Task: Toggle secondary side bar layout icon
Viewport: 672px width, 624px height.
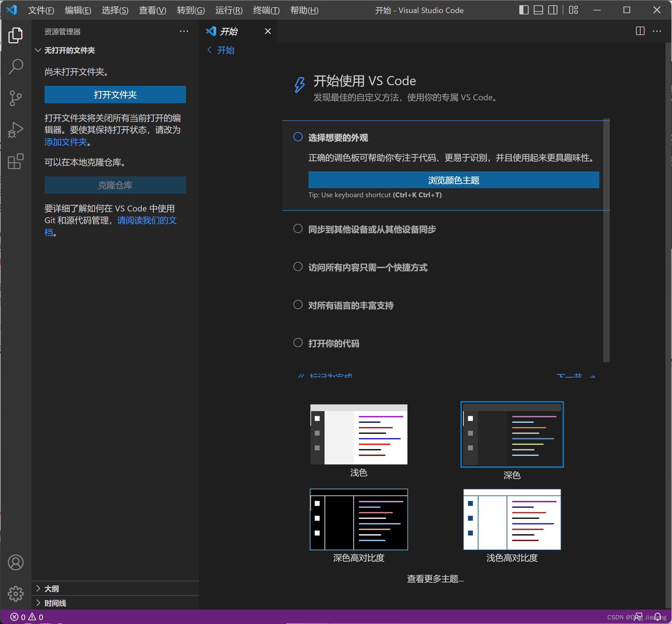Action: [552, 10]
